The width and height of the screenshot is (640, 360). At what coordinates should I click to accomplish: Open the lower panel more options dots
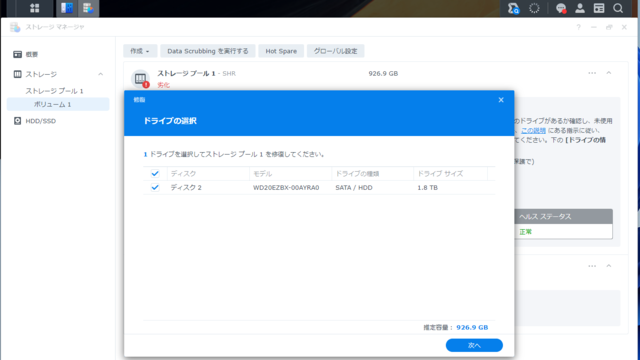[x=592, y=266]
